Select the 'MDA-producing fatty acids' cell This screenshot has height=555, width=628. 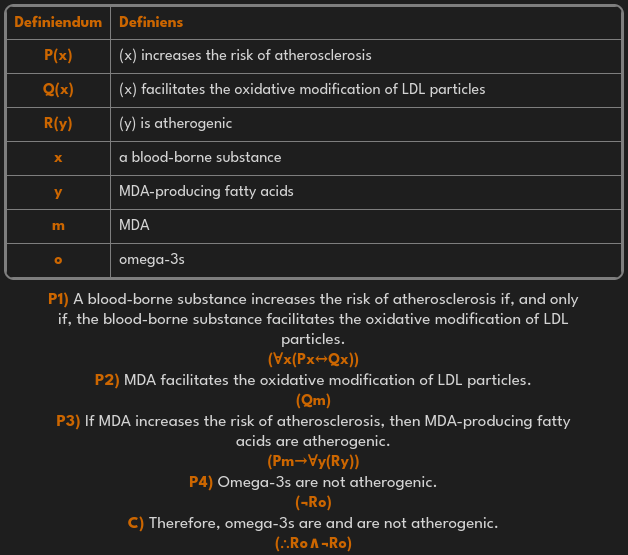pyautogui.click(x=206, y=191)
